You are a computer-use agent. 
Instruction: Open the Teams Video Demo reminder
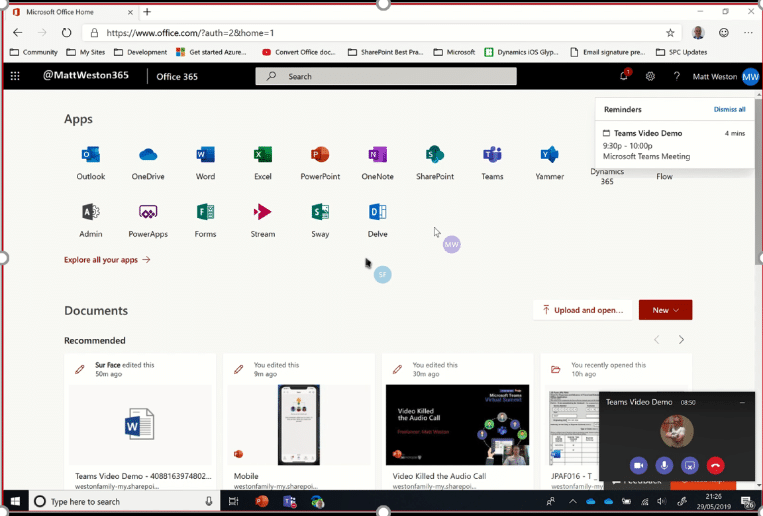[x=674, y=144]
